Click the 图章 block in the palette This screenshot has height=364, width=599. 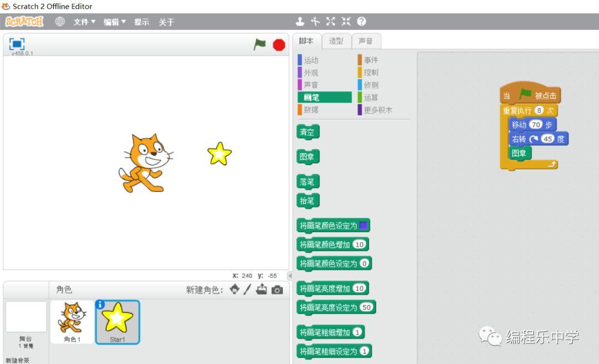click(308, 156)
